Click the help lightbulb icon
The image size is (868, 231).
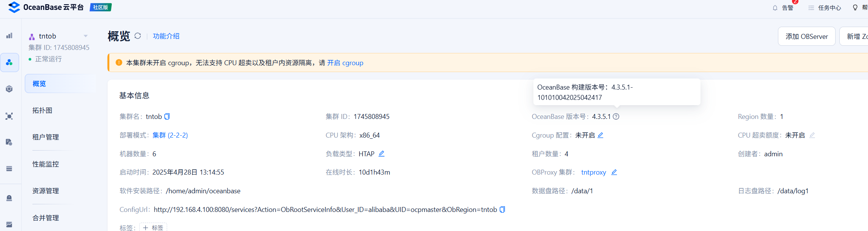(855, 8)
